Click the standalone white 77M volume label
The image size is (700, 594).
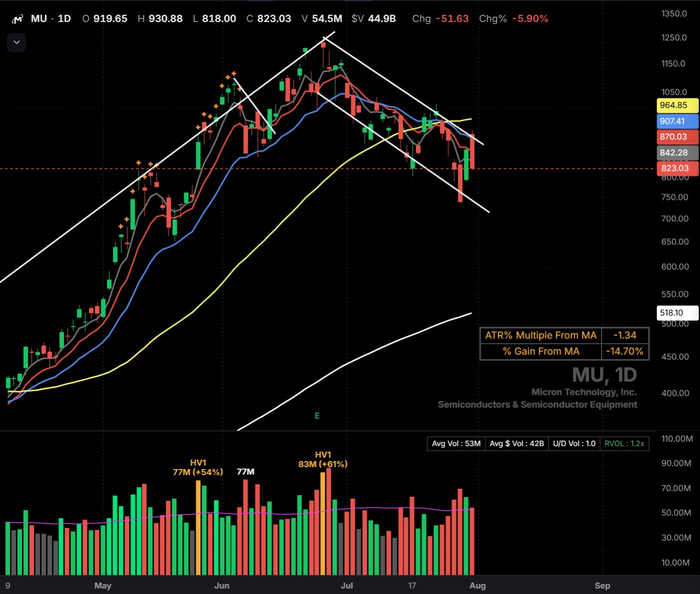[x=246, y=472]
